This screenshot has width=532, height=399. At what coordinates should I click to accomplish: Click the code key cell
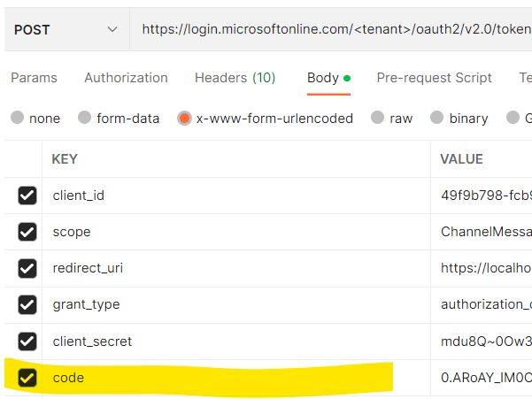pyautogui.click(x=236, y=378)
